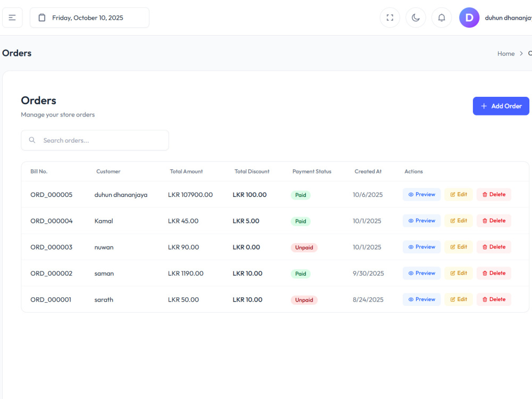Image resolution: width=532 pixels, height=399 pixels.
Task: Click the Paid badge for ORD_000004
Action: coord(301,221)
